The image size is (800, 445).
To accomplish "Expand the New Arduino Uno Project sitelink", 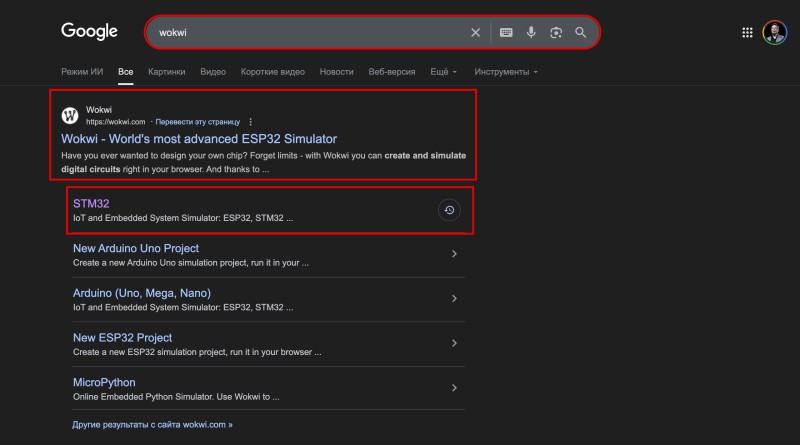I will coord(454,254).
